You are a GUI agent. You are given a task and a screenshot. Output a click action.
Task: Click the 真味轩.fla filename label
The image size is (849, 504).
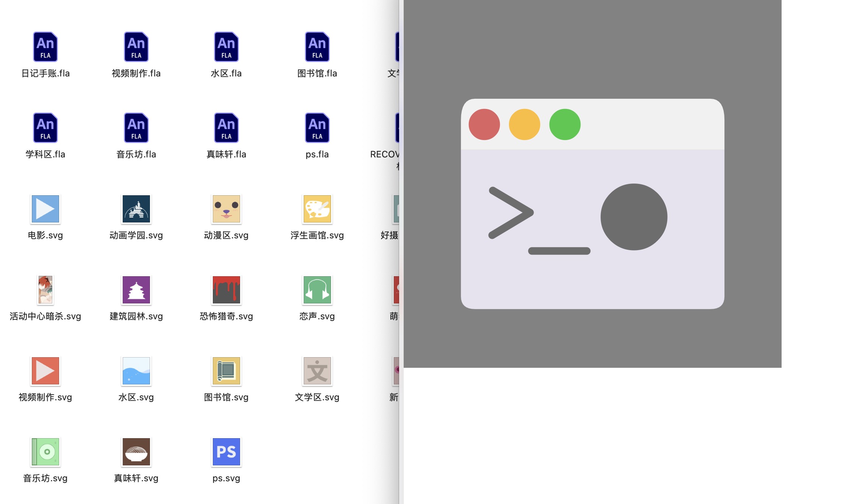[226, 154]
